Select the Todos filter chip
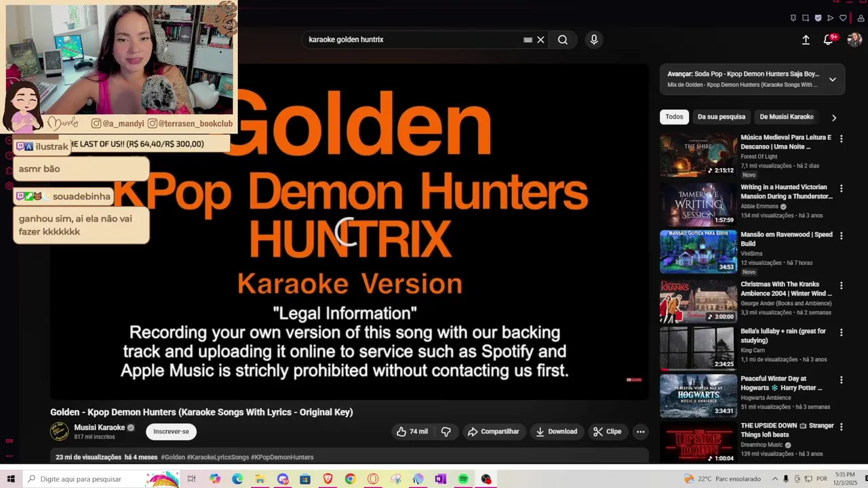This screenshot has width=868, height=488. coord(674,117)
